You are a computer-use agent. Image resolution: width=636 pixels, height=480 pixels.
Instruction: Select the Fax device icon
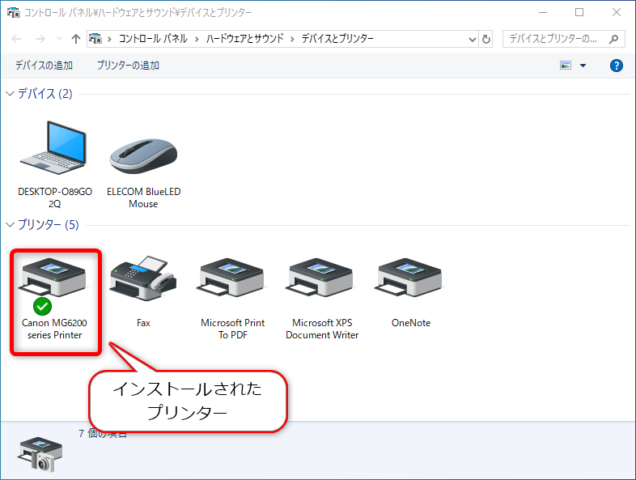143,278
